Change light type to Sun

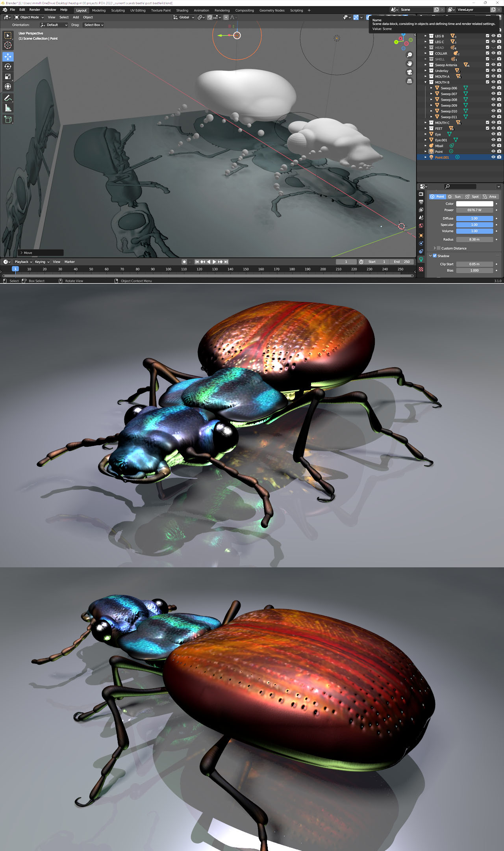click(454, 197)
